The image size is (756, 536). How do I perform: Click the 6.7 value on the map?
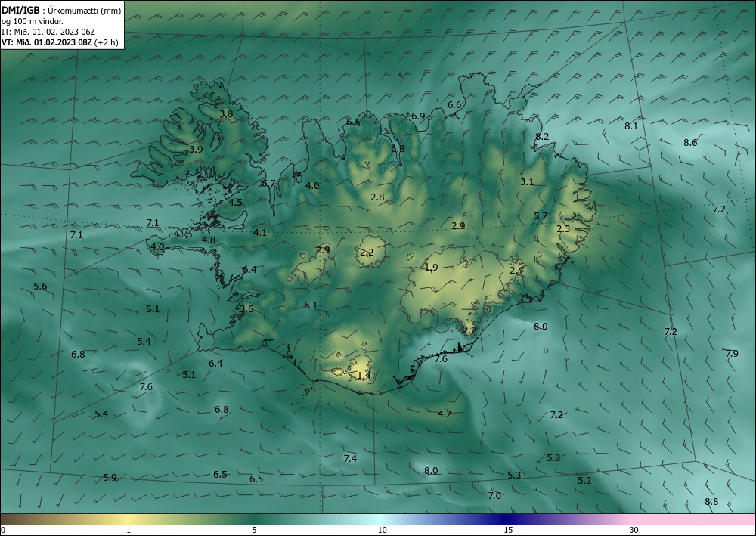(268, 184)
